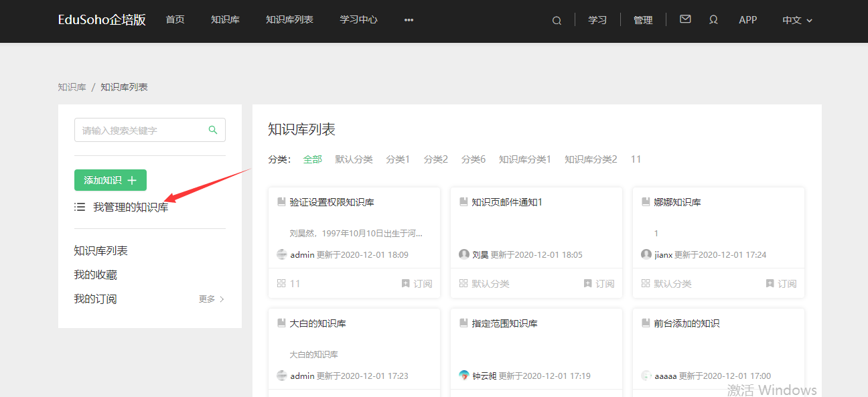
Task: Click the 知识库 breadcrumb link
Action: (x=72, y=87)
